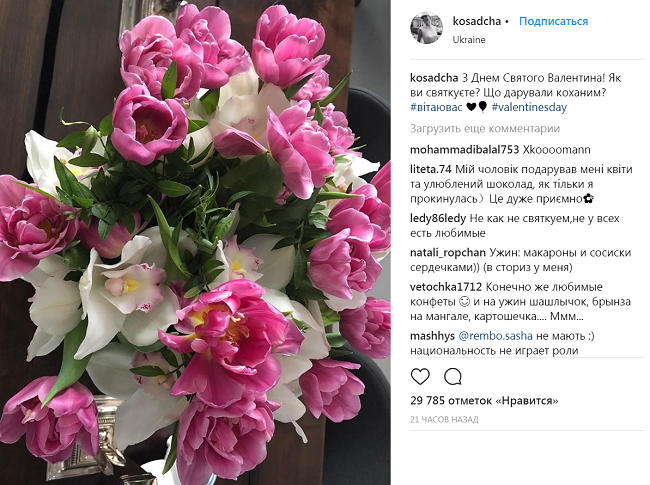
Task: Open liteta.74 commenter profile
Action: [x=430, y=169]
